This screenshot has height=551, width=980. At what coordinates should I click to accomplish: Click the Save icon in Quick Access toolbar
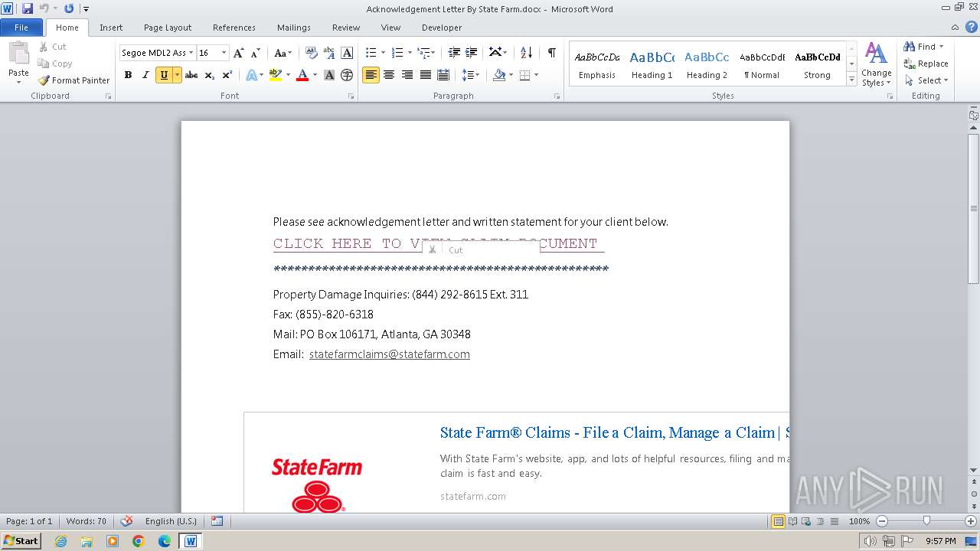(28, 8)
